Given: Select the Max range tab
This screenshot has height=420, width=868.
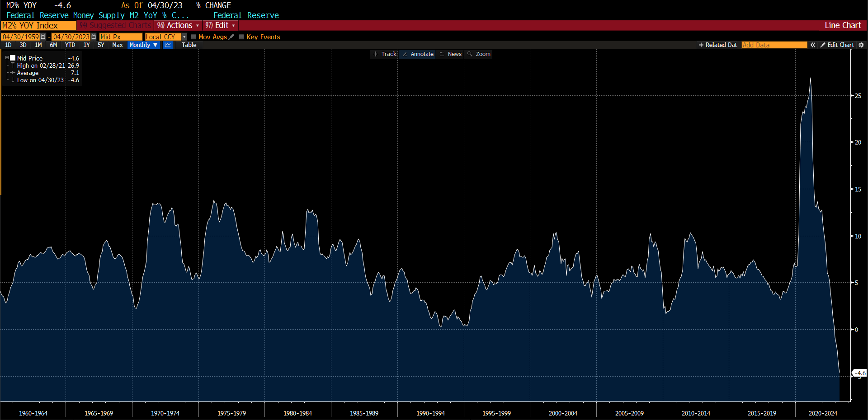Looking at the screenshot, I should tap(118, 45).
